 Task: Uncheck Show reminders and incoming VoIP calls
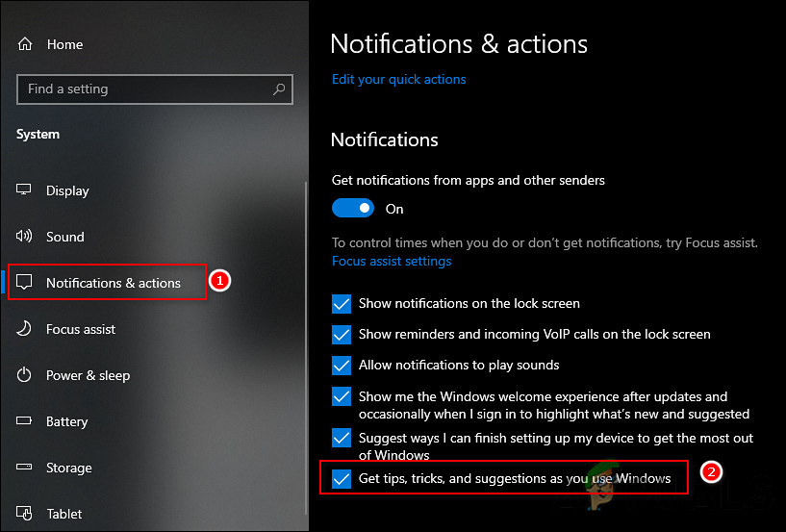point(342,335)
